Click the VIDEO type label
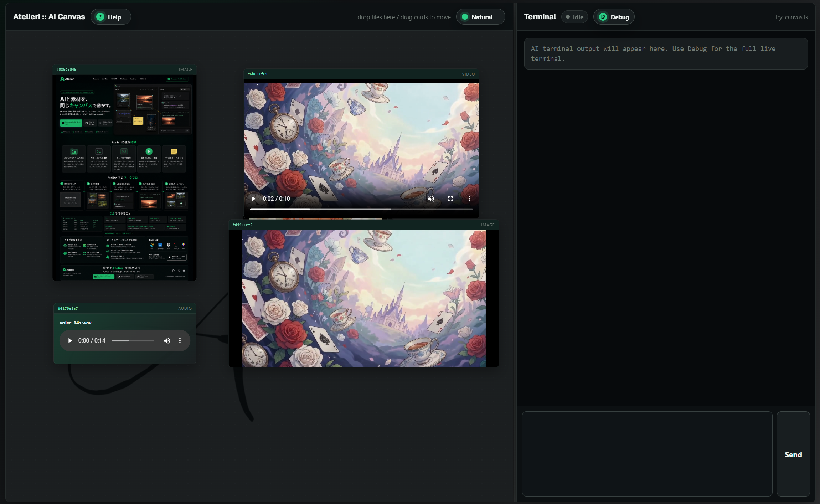 click(x=468, y=74)
